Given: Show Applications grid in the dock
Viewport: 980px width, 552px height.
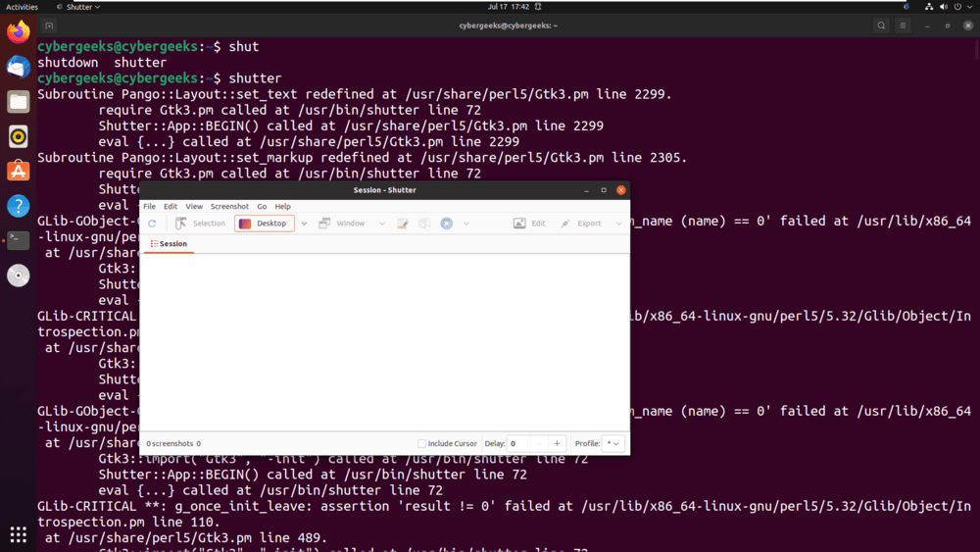Looking at the screenshot, I should (18, 534).
